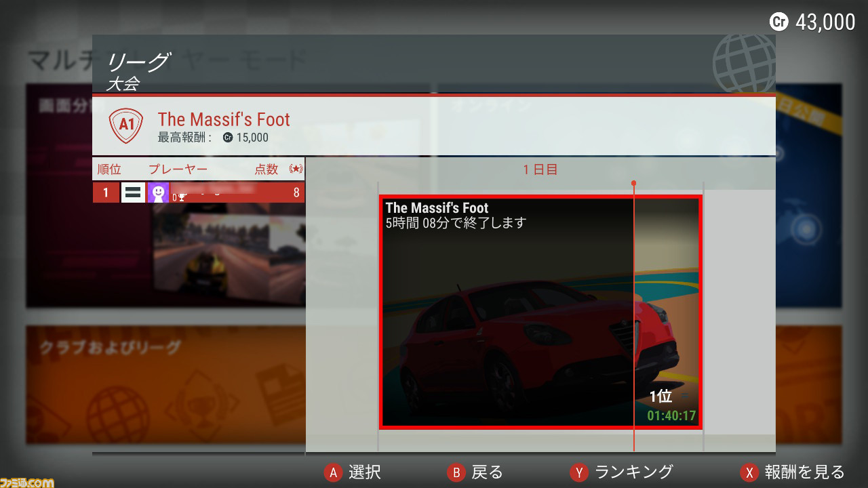Click the purple player avatar icon

point(158,192)
